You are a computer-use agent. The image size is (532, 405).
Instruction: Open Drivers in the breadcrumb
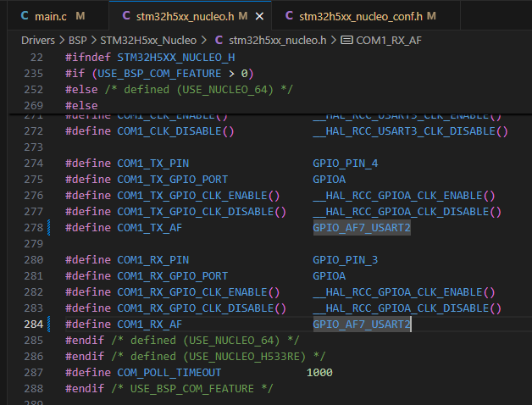38,41
